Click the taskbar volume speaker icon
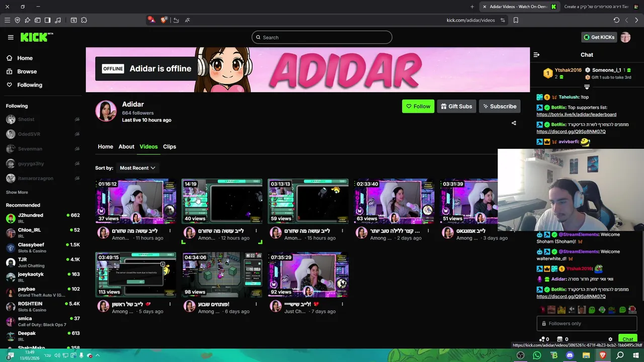 tap(57, 355)
